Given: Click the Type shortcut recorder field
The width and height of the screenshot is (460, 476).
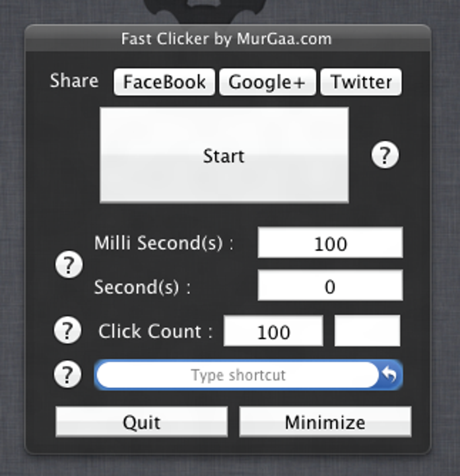Looking at the screenshot, I should (x=238, y=374).
